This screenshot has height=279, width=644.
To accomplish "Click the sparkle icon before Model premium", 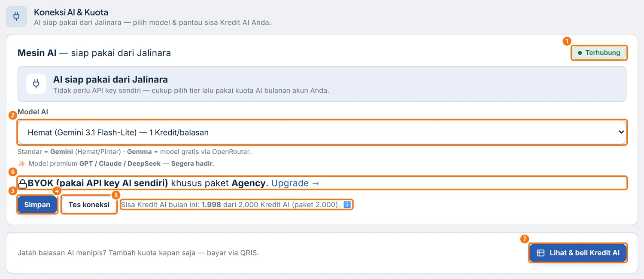I will [22, 164].
